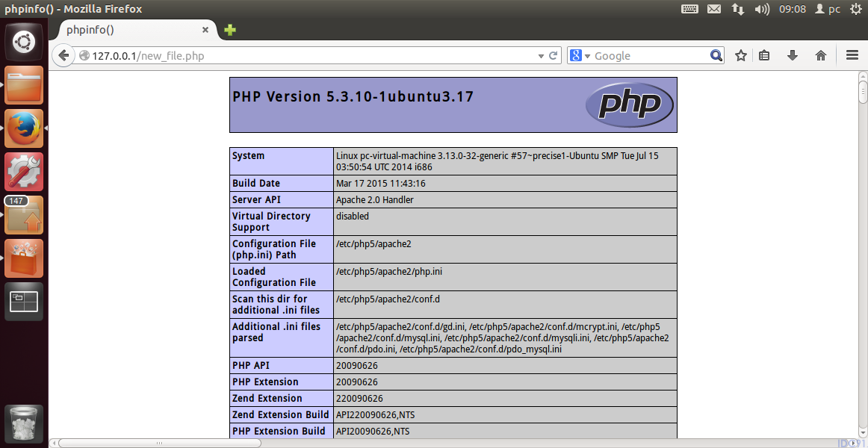Show bookmarks list icon

click(x=764, y=55)
